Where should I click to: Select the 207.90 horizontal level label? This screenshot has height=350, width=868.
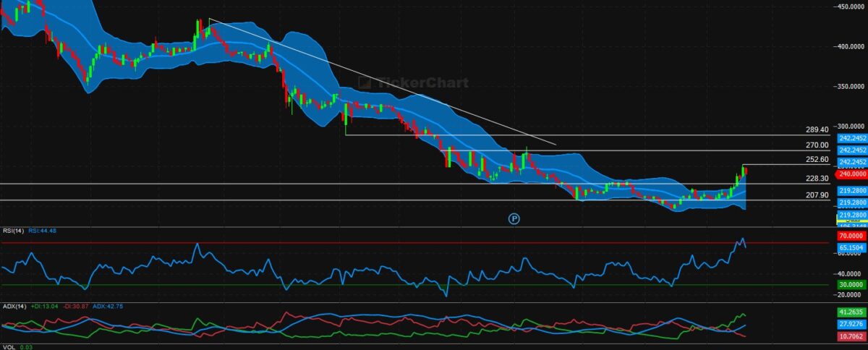point(817,195)
